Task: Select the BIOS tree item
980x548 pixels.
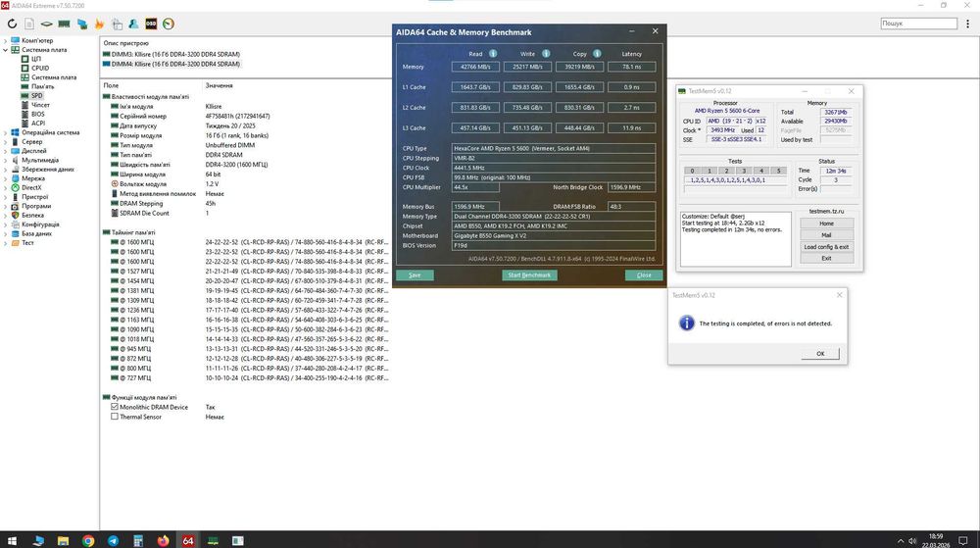Action: (x=37, y=114)
